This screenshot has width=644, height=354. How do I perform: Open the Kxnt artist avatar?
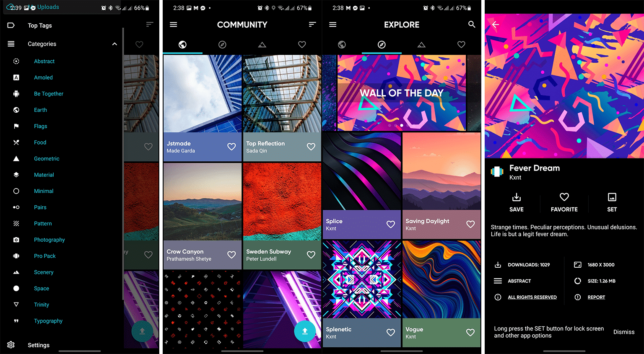[497, 171]
